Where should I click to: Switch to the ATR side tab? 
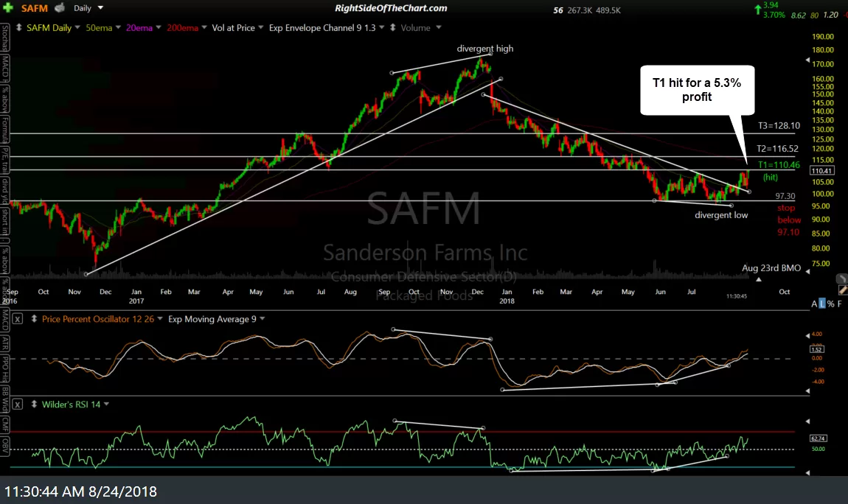pos(5,343)
